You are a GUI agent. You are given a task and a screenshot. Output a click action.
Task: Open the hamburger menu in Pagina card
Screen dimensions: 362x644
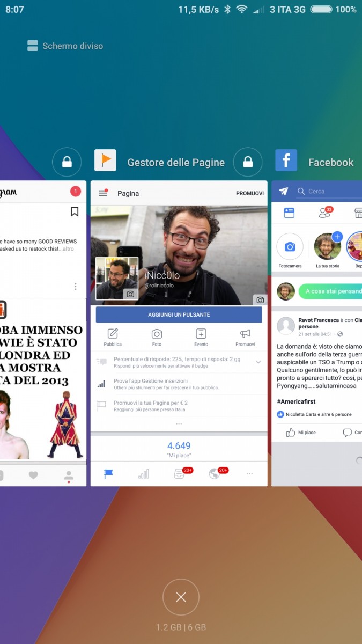tap(103, 193)
